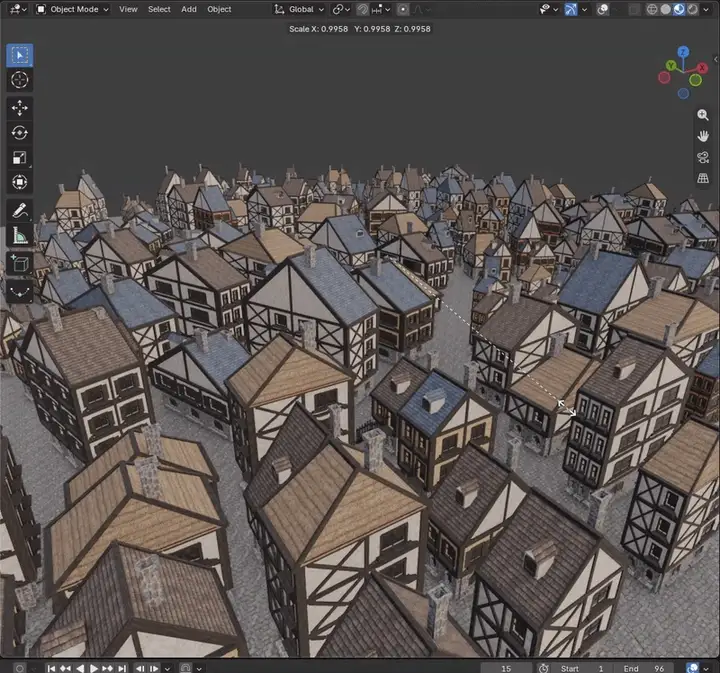Open the pivot point dropdown

coord(341,9)
